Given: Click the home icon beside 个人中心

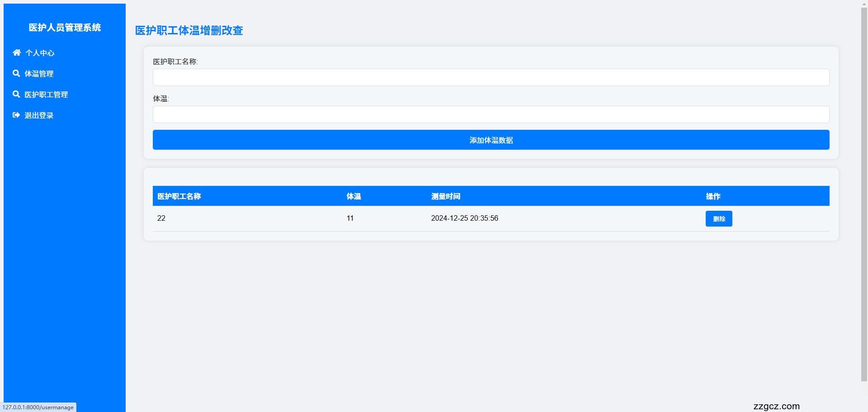Looking at the screenshot, I should (x=17, y=52).
